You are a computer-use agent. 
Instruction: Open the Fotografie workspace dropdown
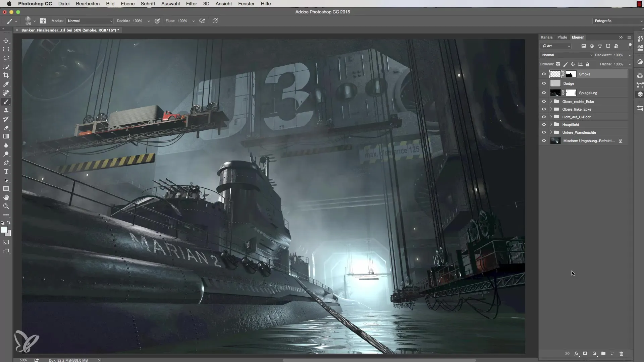point(618,21)
